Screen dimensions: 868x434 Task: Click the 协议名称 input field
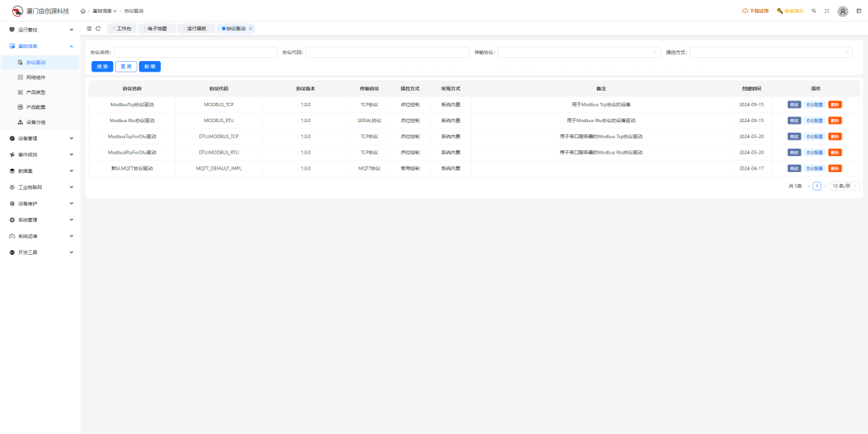194,52
